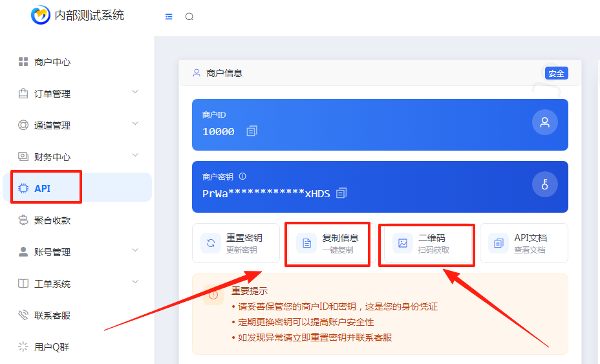The height and width of the screenshot is (364, 600).
Task: Click the user avatar icon in 商户ID card
Action: (x=544, y=122)
